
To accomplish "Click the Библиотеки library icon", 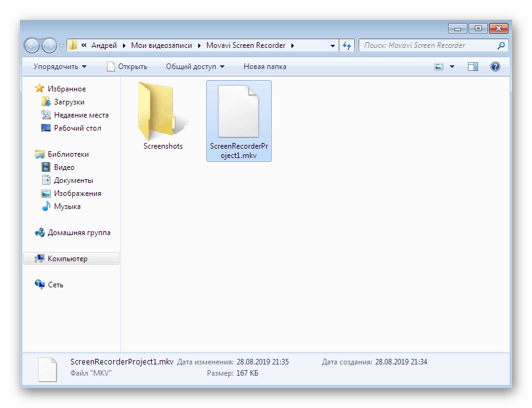I will pyautogui.click(x=40, y=154).
